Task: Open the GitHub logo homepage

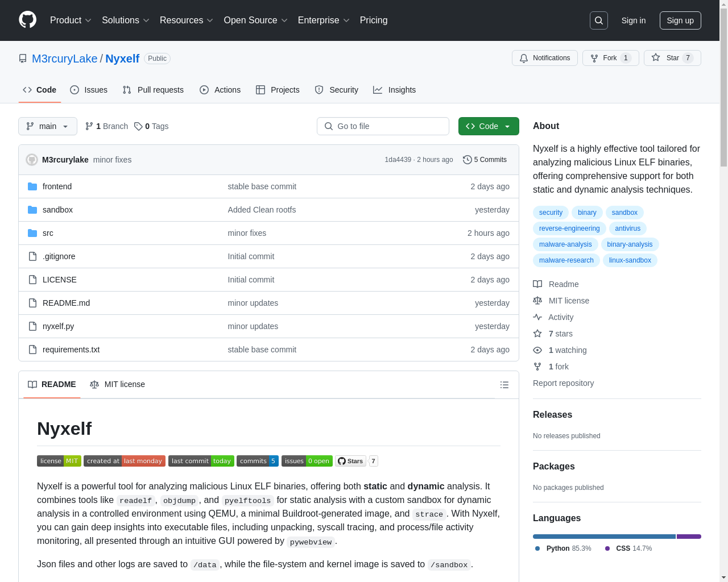Action: [x=27, y=20]
